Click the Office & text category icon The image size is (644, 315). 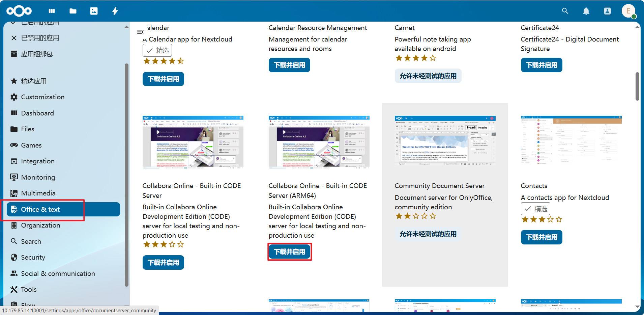pos(14,209)
